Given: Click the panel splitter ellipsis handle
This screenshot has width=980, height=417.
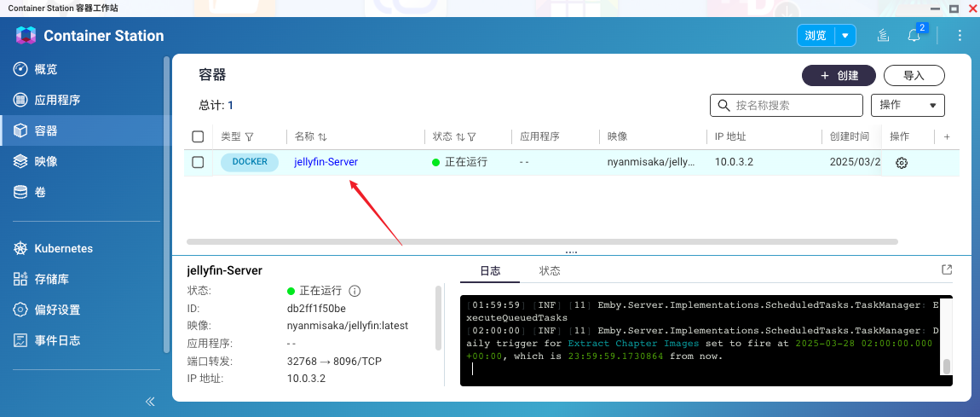Looking at the screenshot, I should [x=571, y=252].
